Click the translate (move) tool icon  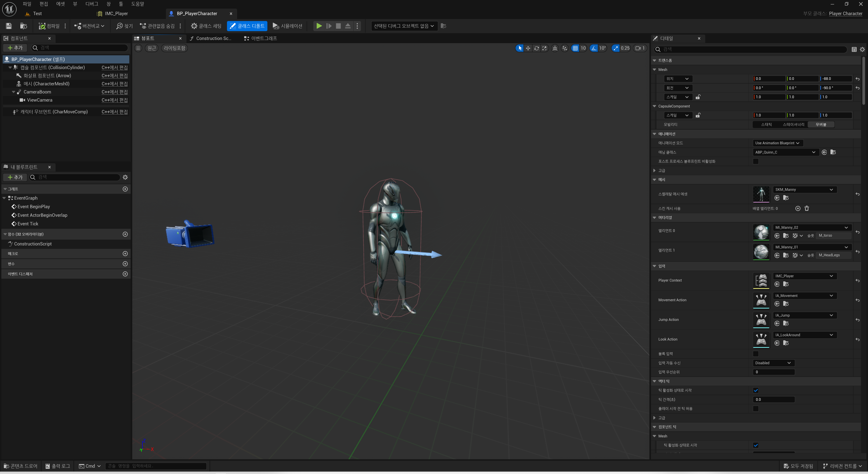tap(528, 48)
